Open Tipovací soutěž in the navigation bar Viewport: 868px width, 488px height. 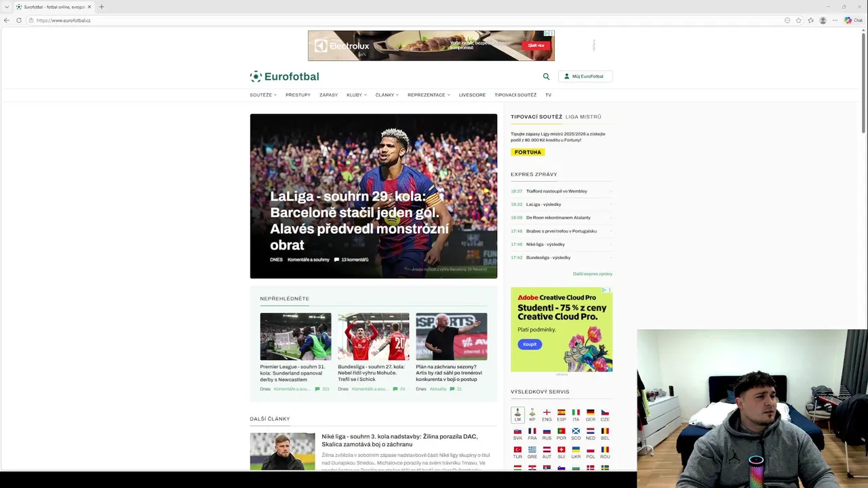[x=515, y=95]
